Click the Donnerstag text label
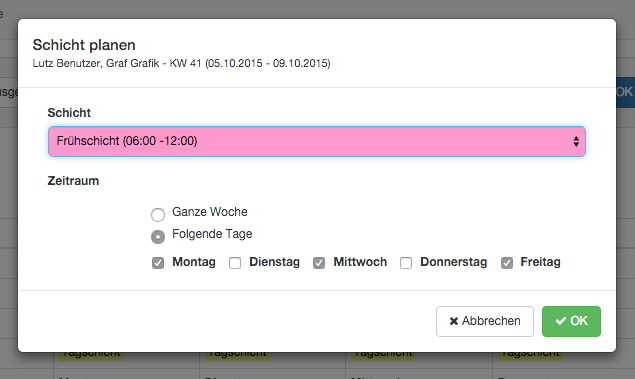The image size is (635, 379). click(454, 262)
